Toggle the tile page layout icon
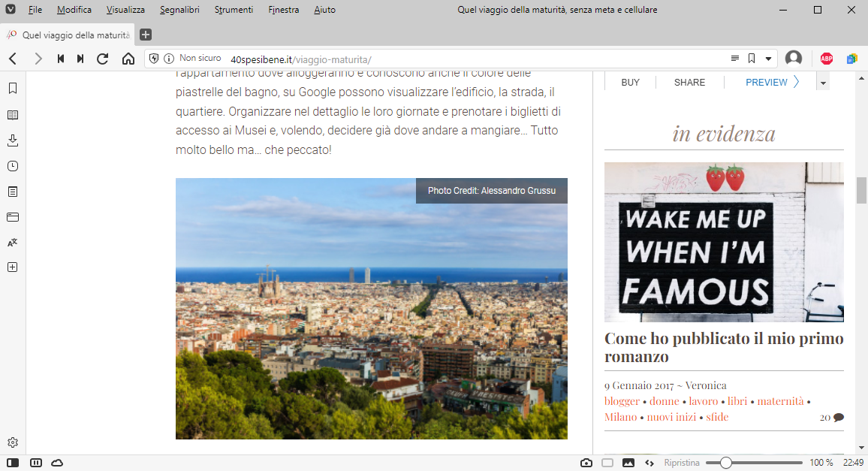This screenshot has height=471, width=868. point(607,463)
